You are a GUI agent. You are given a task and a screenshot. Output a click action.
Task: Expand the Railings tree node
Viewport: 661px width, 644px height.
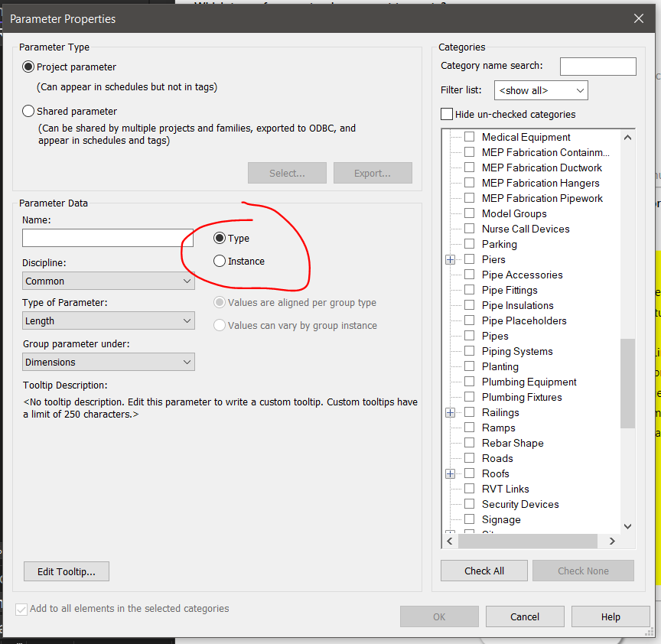coord(450,412)
